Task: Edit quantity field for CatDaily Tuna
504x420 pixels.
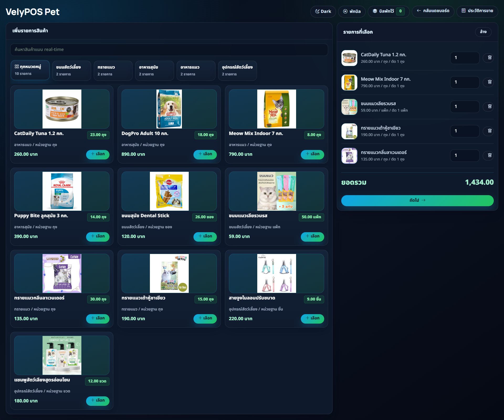Action: coord(465,58)
